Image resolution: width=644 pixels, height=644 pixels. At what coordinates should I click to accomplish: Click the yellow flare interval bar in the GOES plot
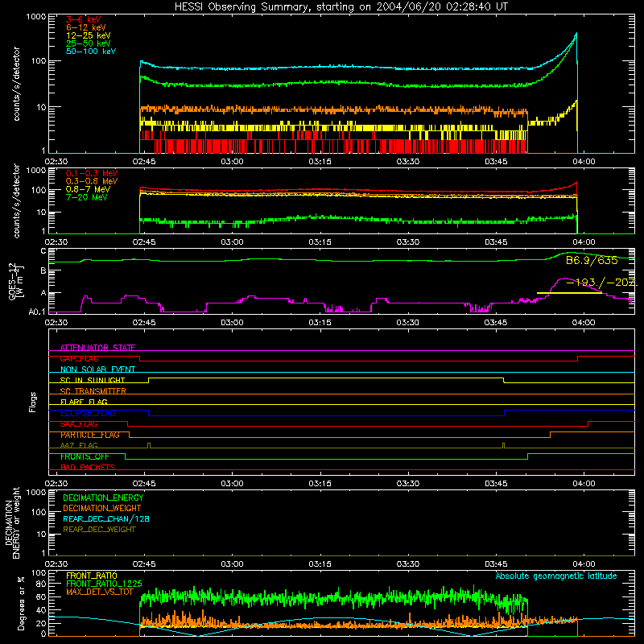point(569,293)
